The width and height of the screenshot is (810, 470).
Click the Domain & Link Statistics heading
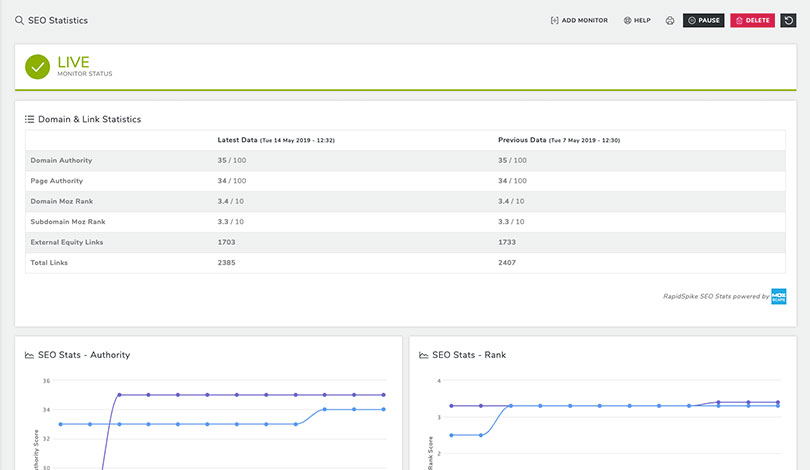[89, 119]
